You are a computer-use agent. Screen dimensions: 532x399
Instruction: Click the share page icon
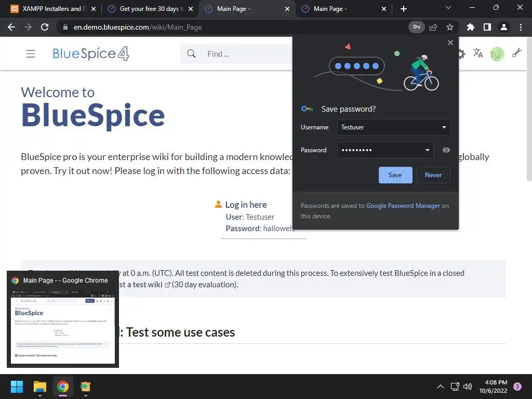point(433,27)
